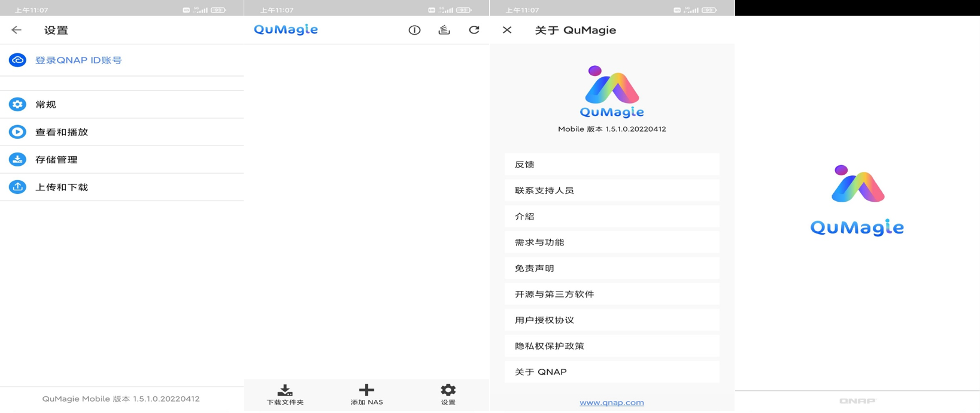Viewport: 980px width, 413px height.
Task: Select the Mobile 版本 1.5.1.0.20220412 text
Action: click(x=612, y=129)
